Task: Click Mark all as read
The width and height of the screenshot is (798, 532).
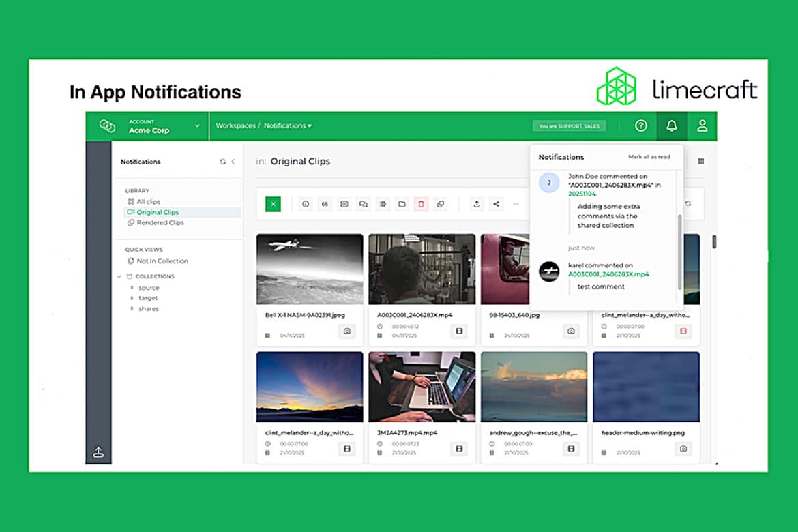Action: click(649, 157)
